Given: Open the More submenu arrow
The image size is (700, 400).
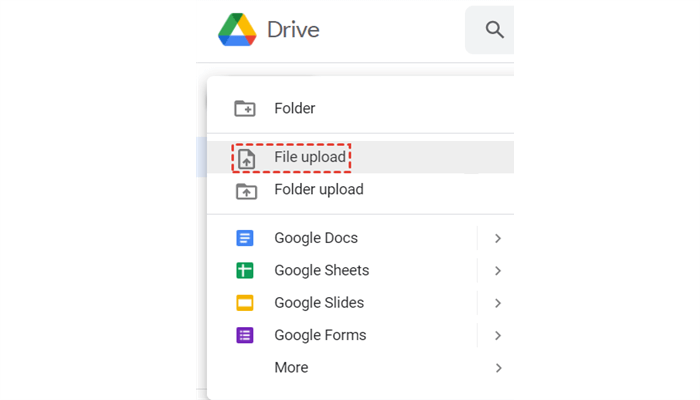Looking at the screenshot, I should tap(497, 368).
